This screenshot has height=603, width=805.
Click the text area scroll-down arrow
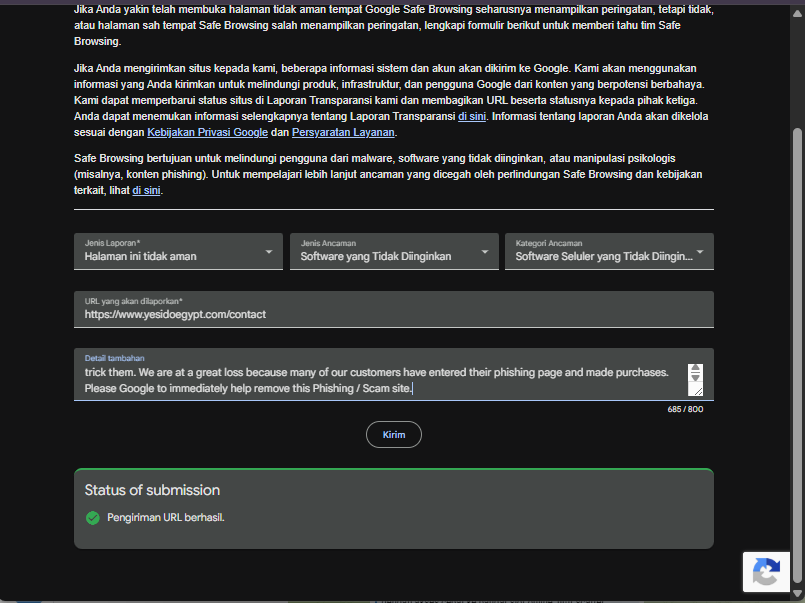[x=695, y=378]
